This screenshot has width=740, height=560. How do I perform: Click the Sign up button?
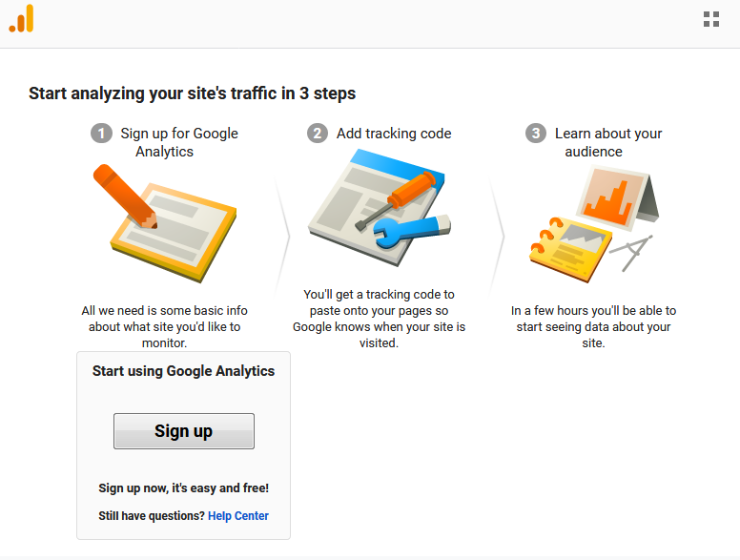tap(184, 431)
